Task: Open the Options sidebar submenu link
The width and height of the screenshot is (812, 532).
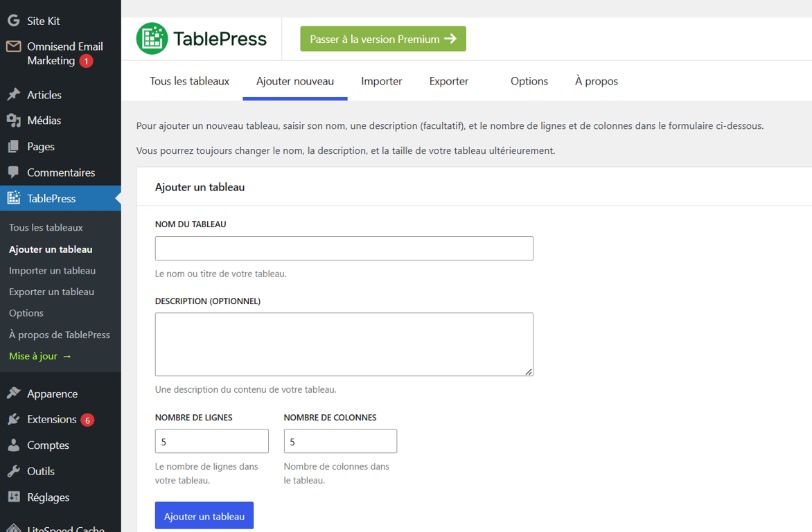Action: (26, 313)
